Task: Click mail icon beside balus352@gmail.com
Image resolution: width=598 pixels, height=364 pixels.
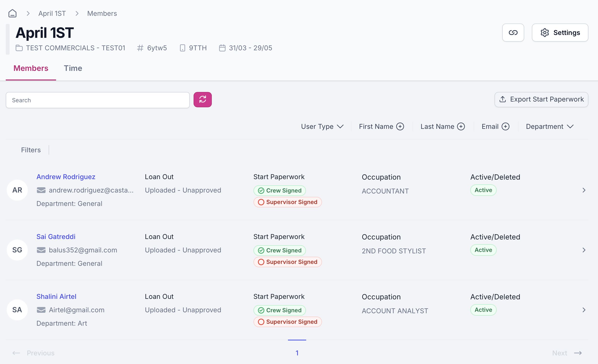Action: [41, 250]
